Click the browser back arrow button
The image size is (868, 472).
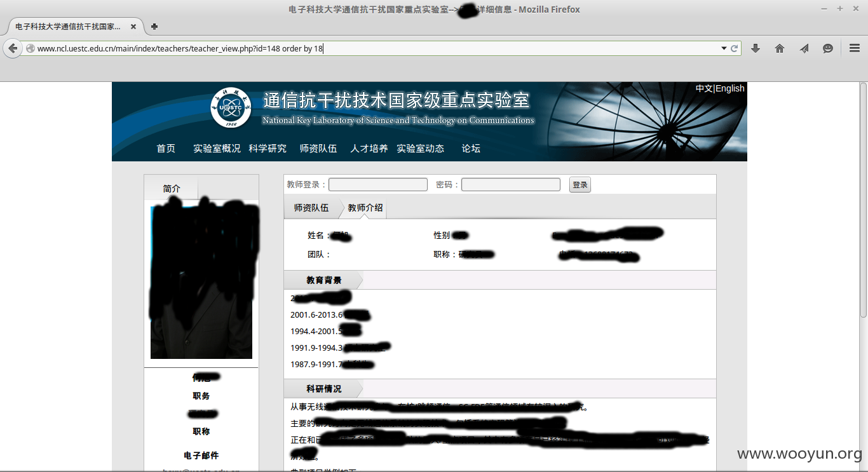(x=13, y=48)
